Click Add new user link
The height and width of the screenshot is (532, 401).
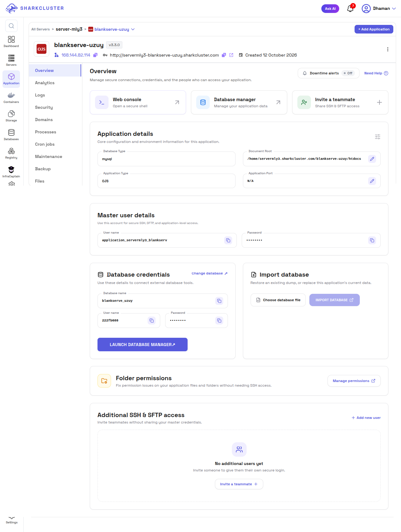(366, 418)
